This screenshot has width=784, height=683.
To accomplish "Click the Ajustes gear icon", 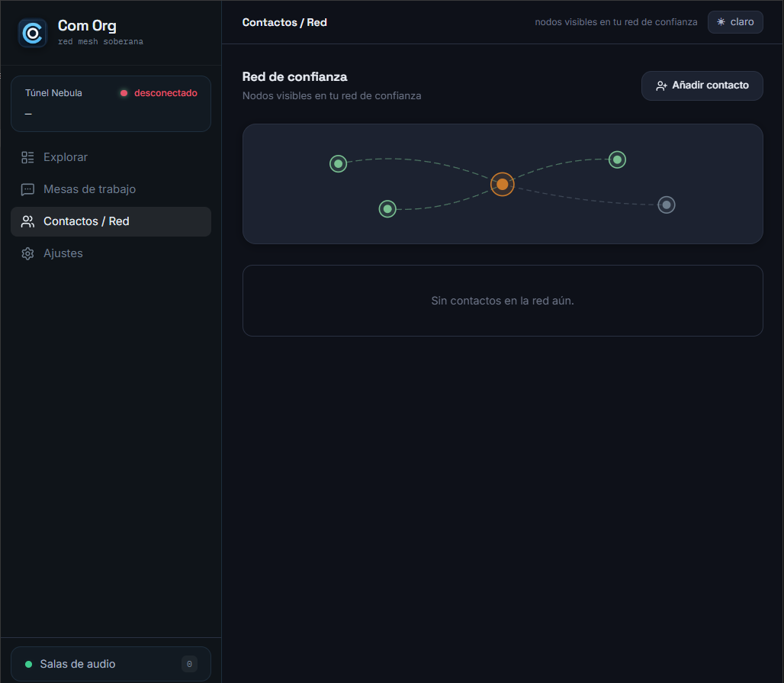I will (27, 253).
